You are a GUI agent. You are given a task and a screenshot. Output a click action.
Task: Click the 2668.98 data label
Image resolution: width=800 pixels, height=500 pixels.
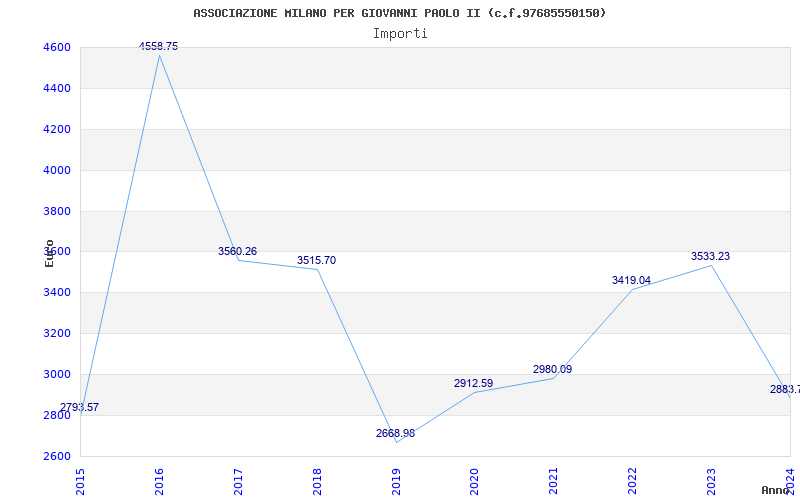(x=395, y=433)
